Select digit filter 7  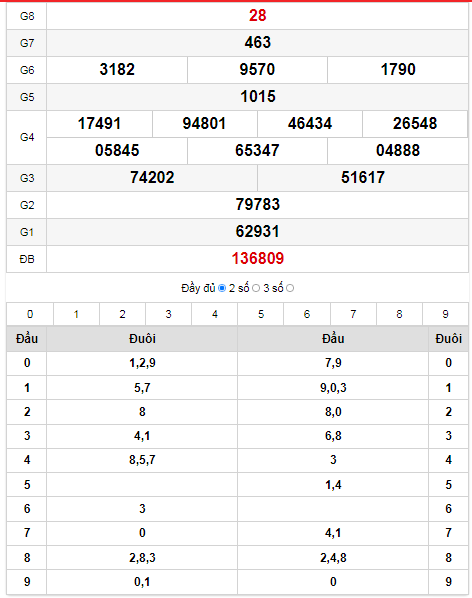click(x=353, y=314)
